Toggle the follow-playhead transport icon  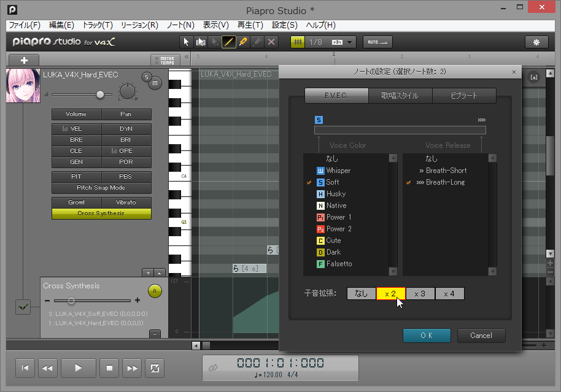(155, 368)
